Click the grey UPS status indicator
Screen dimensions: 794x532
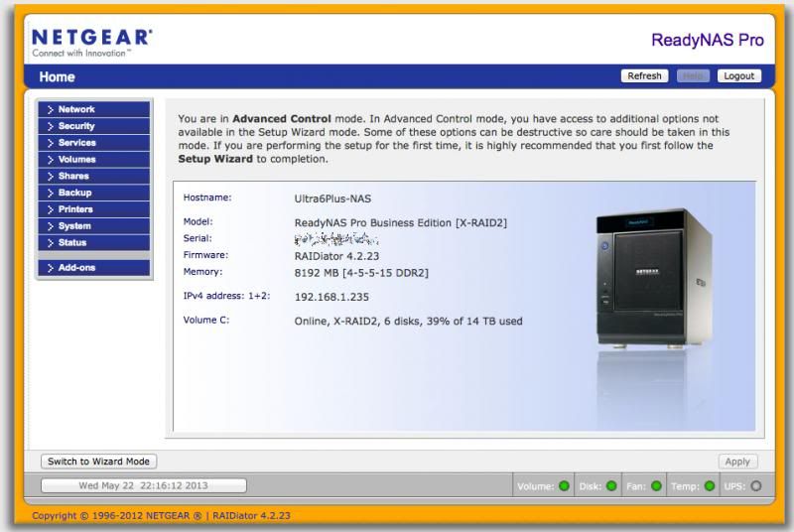click(x=756, y=486)
